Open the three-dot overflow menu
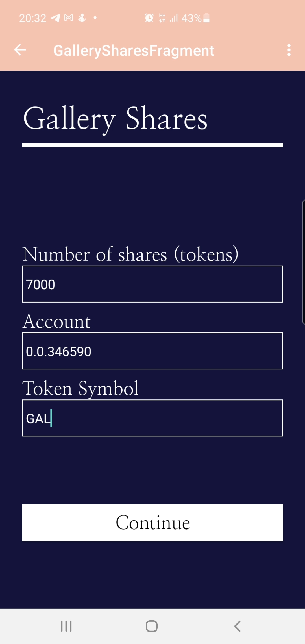The height and width of the screenshot is (644, 305). 289,50
